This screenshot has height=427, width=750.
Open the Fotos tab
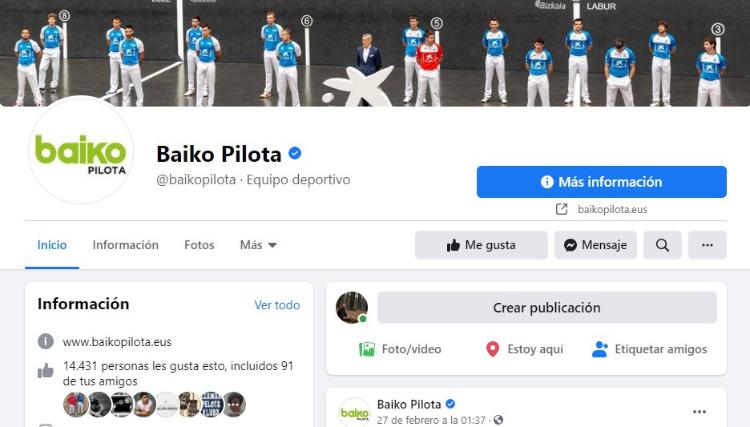[199, 245]
